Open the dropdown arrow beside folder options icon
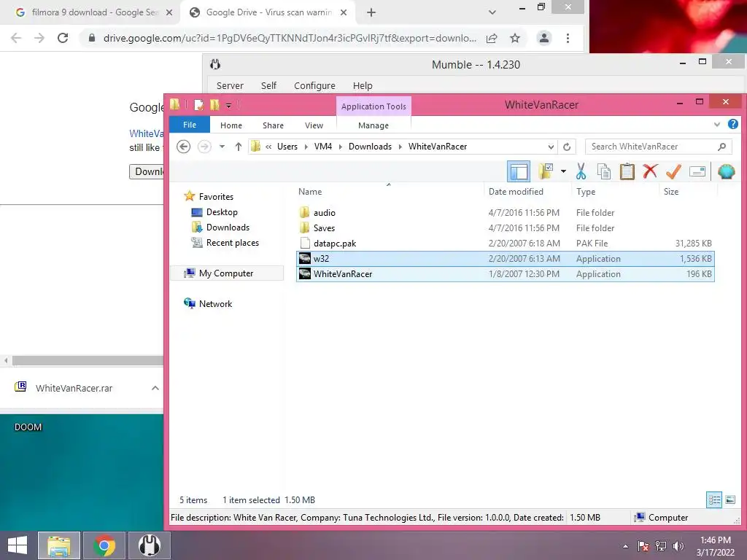The height and width of the screenshot is (560, 747). tap(563, 171)
